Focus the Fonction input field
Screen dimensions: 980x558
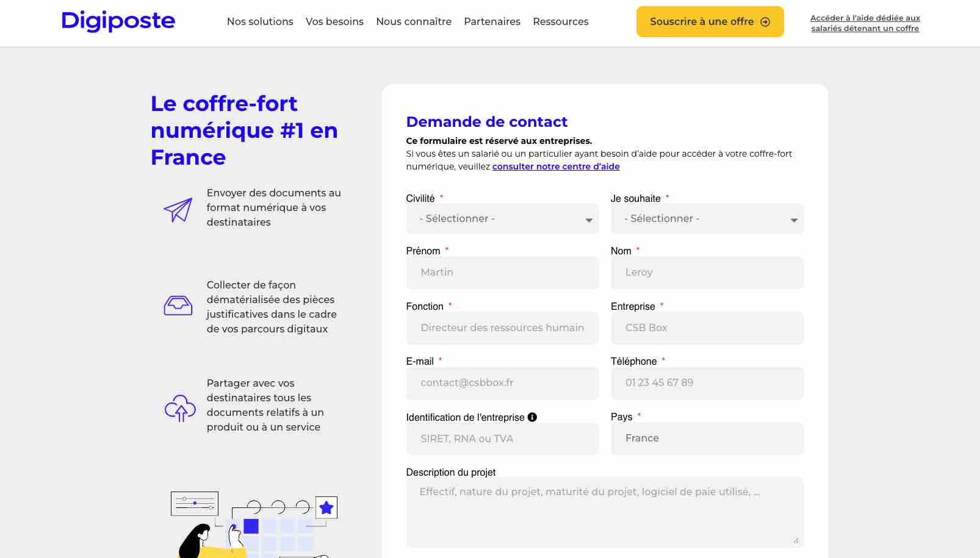503,328
